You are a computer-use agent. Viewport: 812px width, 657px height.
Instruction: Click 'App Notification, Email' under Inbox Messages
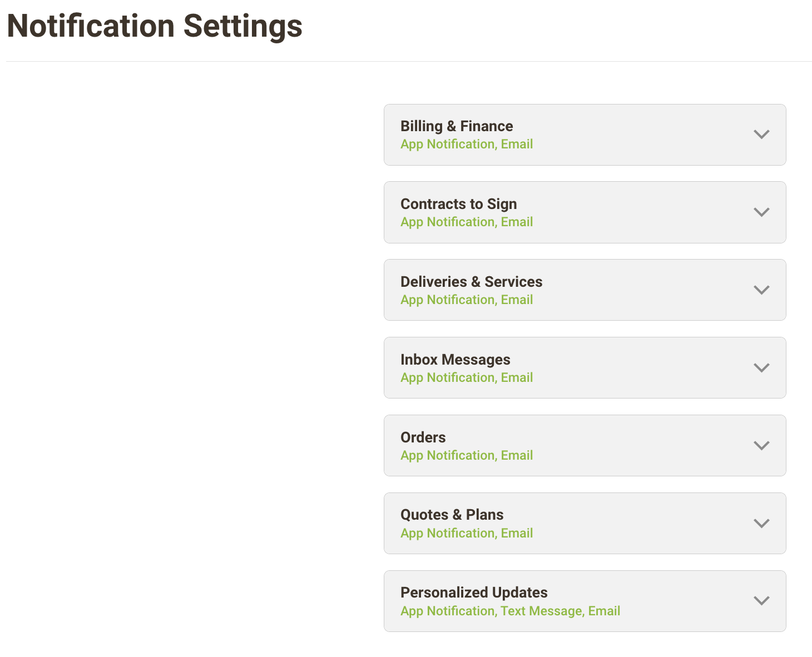point(467,378)
